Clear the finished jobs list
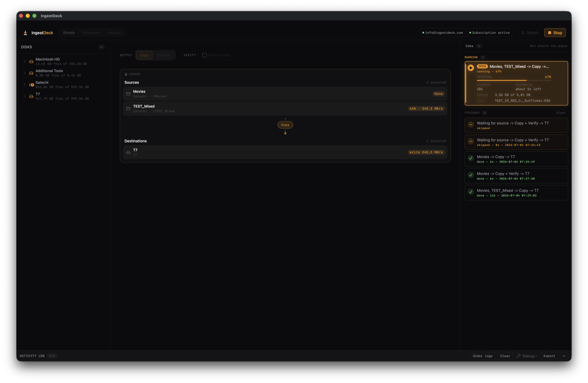This screenshot has height=383, width=588. point(561,113)
